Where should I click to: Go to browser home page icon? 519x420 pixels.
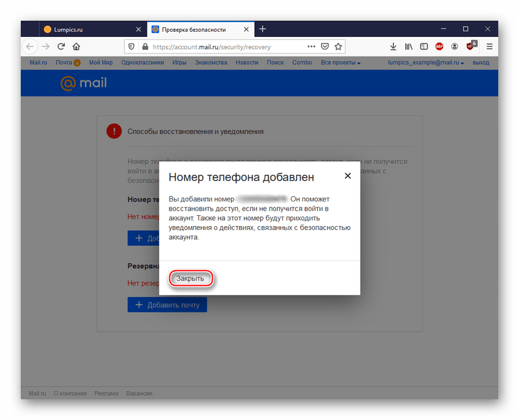tap(77, 47)
